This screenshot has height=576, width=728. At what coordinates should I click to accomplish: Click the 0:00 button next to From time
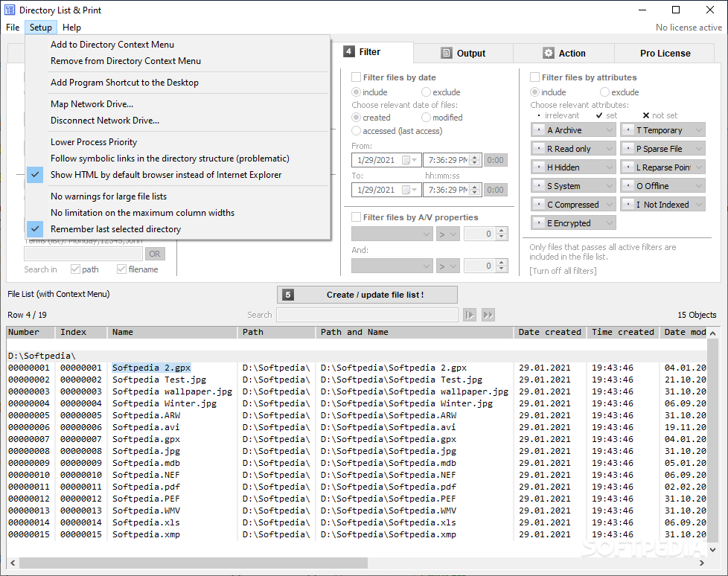click(x=496, y=160)
